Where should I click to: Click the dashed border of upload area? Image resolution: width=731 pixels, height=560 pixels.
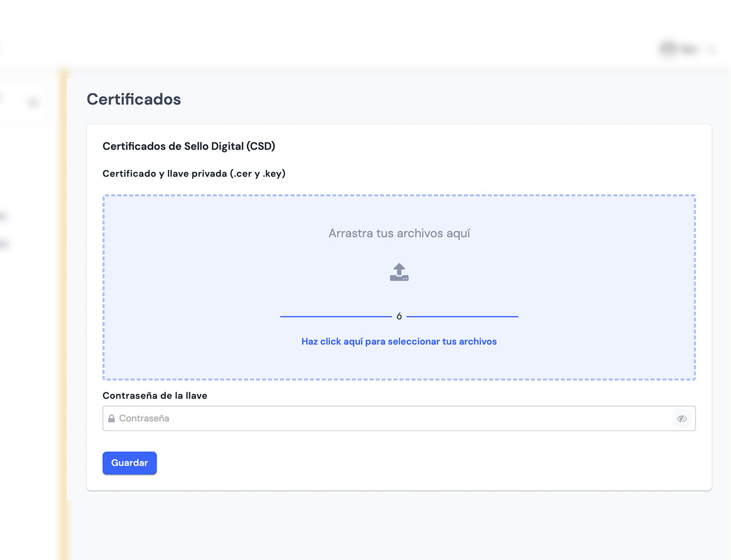tap(399, 196)
